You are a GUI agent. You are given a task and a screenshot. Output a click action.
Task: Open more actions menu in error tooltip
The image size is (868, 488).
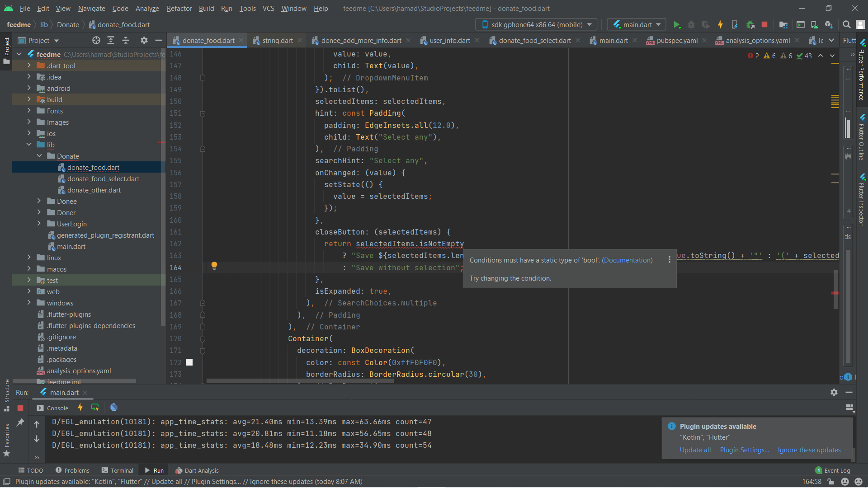(670, 260)
